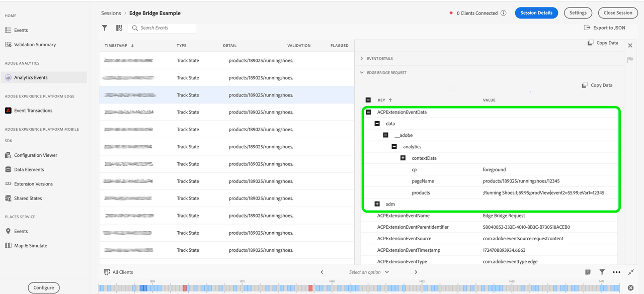Viewport: 644px width, 294px height.
Task: Expand the xdm tree node
Action: pyautogui.click(x=377, y=204)
